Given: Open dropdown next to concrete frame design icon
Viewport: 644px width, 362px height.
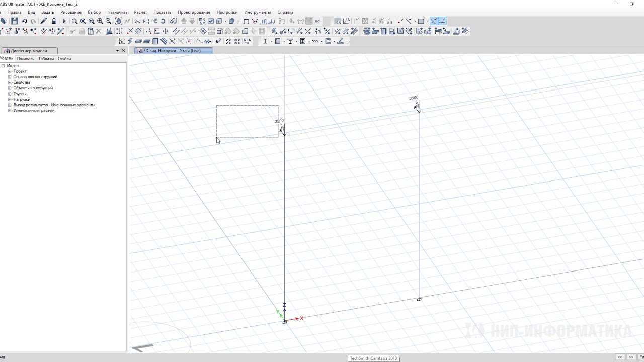Looking at the screenshot, I should click(x=284, y=41).
